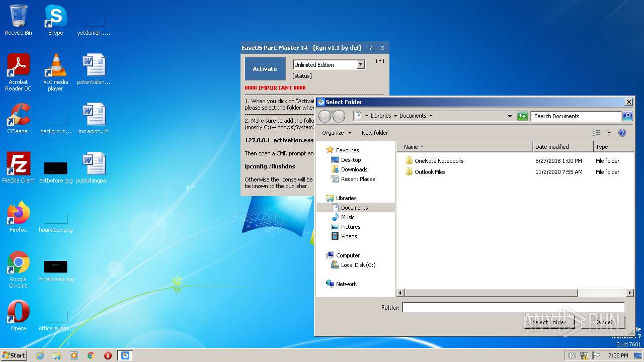644x362 pixels.
Task: Open Windows Explorer from taskbar
Action: click(x=57, y=355)
